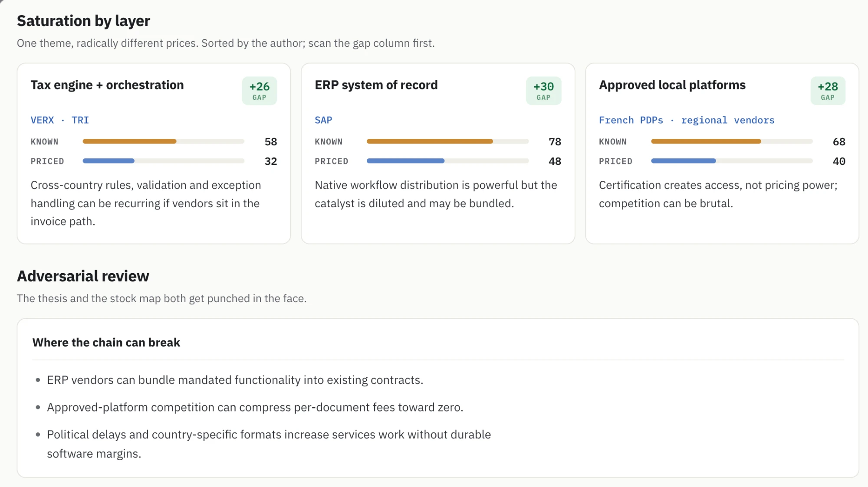Open the VERX ticker link
Viewport: 868px width, 487px height.
tap(42, 120)
